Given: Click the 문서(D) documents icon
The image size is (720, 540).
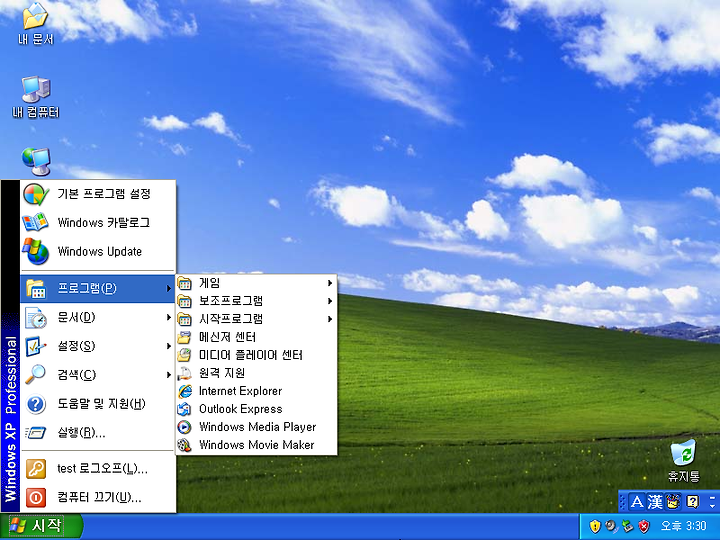Looking at the screenshot, I should click(35, 317).
